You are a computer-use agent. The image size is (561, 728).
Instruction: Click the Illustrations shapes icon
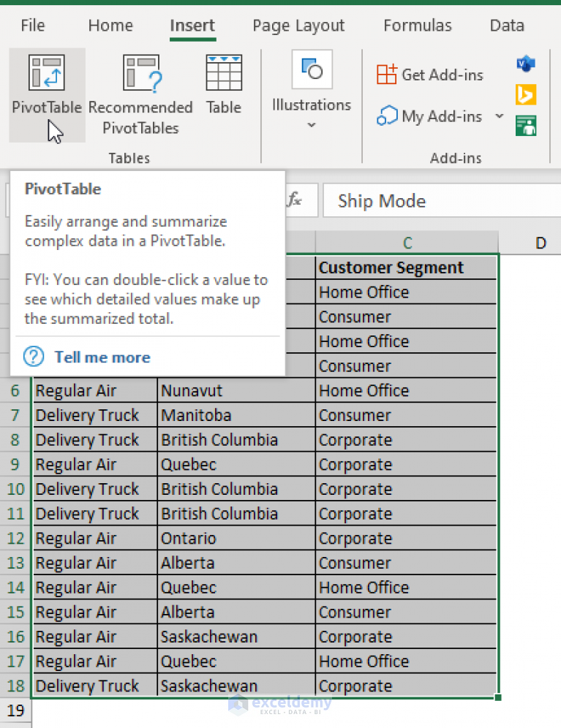(x=312, y=69)
